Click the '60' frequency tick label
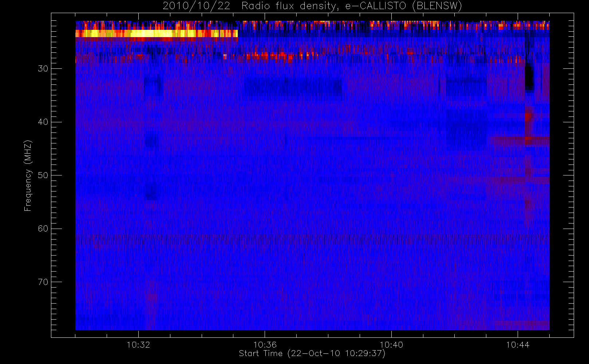This screenshot has height=364, width=589. tap(43, 229)
